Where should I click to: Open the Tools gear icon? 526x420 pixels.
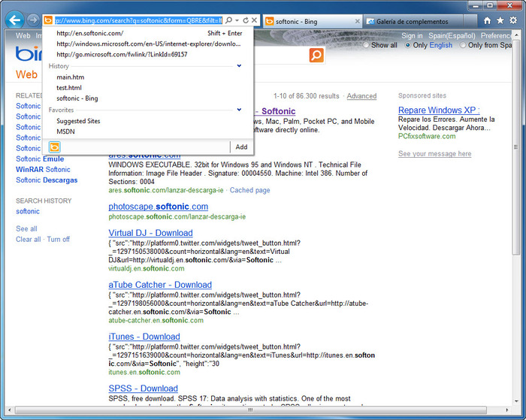[513, 21]
